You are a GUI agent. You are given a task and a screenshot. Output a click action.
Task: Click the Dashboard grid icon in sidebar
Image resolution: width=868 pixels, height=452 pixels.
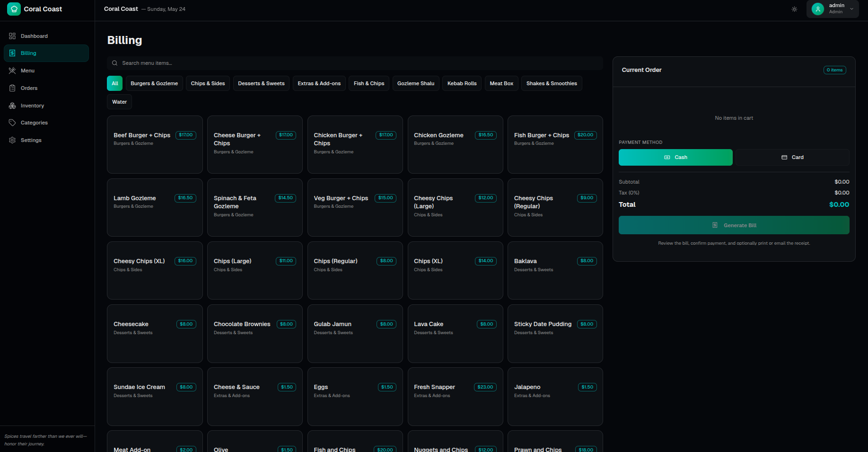[x=12, y=36]
